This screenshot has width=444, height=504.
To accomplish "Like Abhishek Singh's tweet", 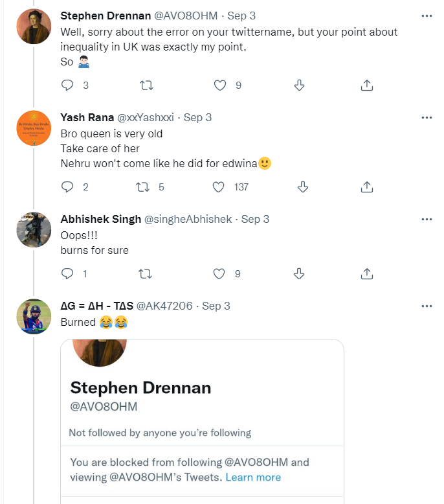I will 220,273.
